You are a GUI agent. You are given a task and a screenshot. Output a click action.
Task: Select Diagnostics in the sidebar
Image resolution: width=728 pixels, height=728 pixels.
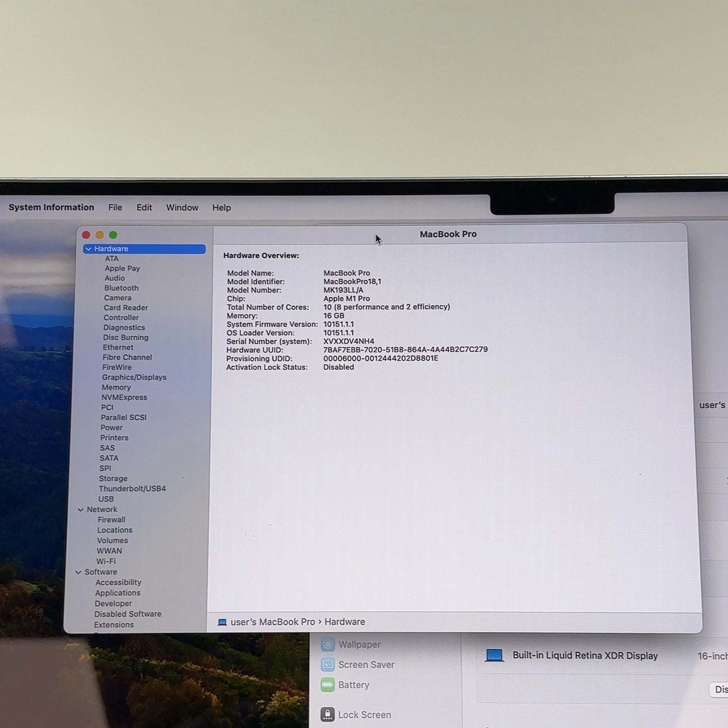124,328
